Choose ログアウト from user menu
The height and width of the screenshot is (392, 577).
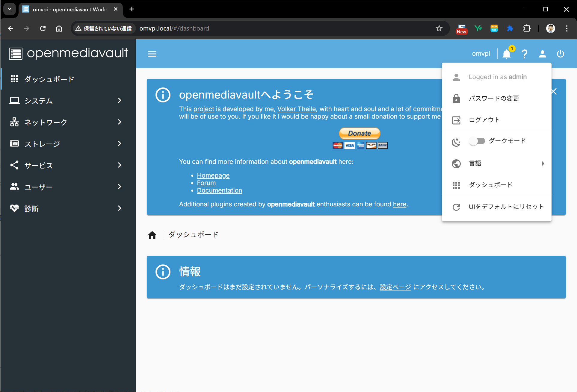[x=497, y=120]
